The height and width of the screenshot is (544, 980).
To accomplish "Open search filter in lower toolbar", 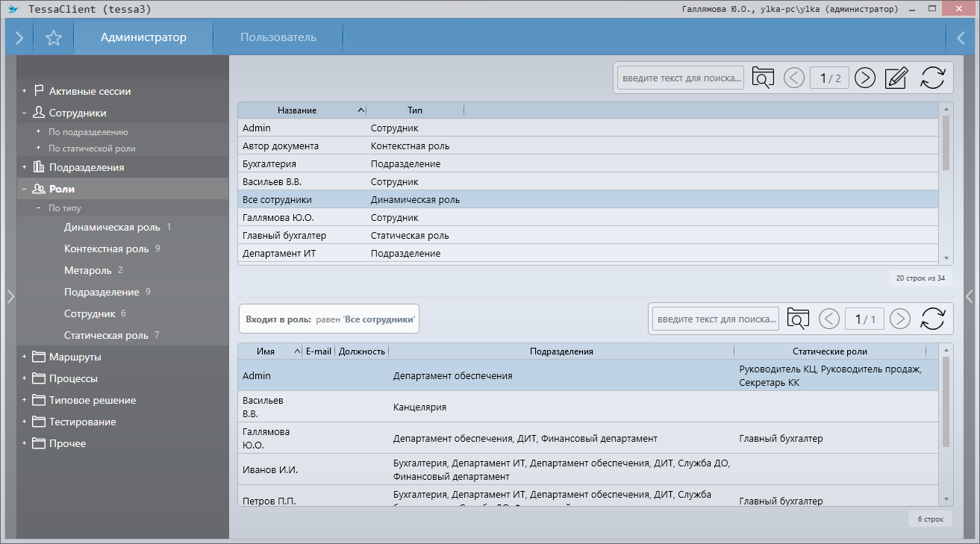I will tap(798, 319).
